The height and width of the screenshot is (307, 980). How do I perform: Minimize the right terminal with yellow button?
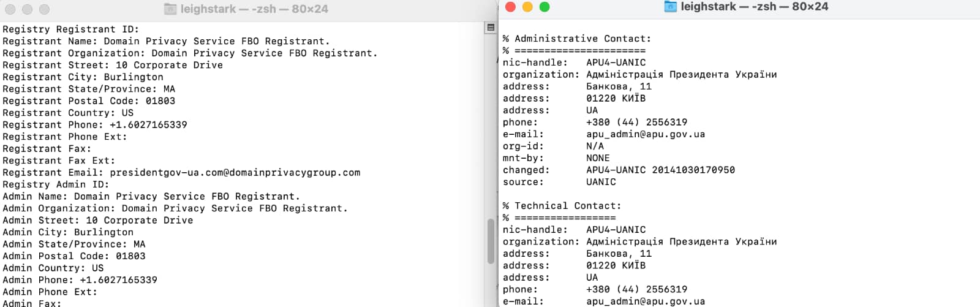tap(527, 7)
